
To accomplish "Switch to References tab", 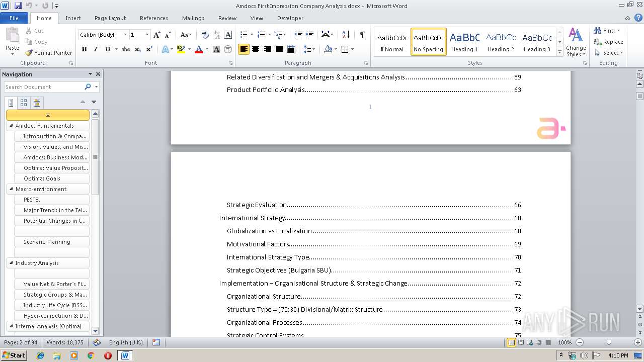I will (154, 18).
